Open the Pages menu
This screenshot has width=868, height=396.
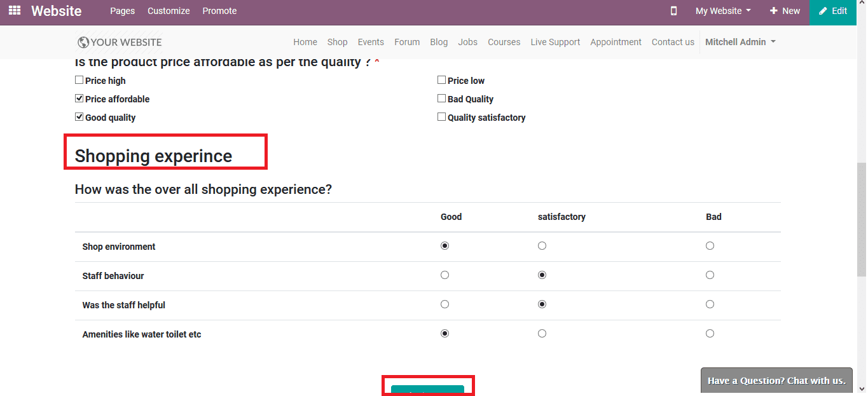click(x=122, y=11)
